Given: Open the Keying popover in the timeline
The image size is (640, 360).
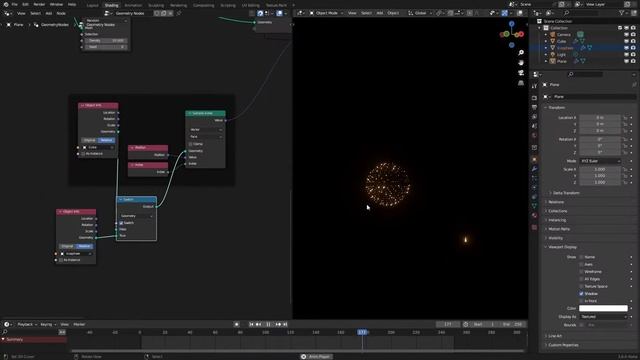Looking at the screenshot, I should coord(48,324).
